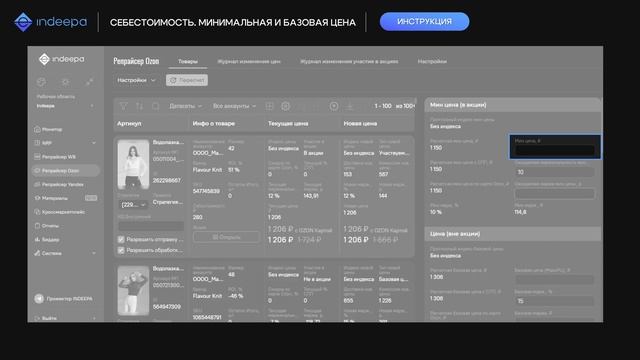Screen dimensions: 640x360
Task: Click the funnel filter icon in table toolbar
Action: pos(123,106)
